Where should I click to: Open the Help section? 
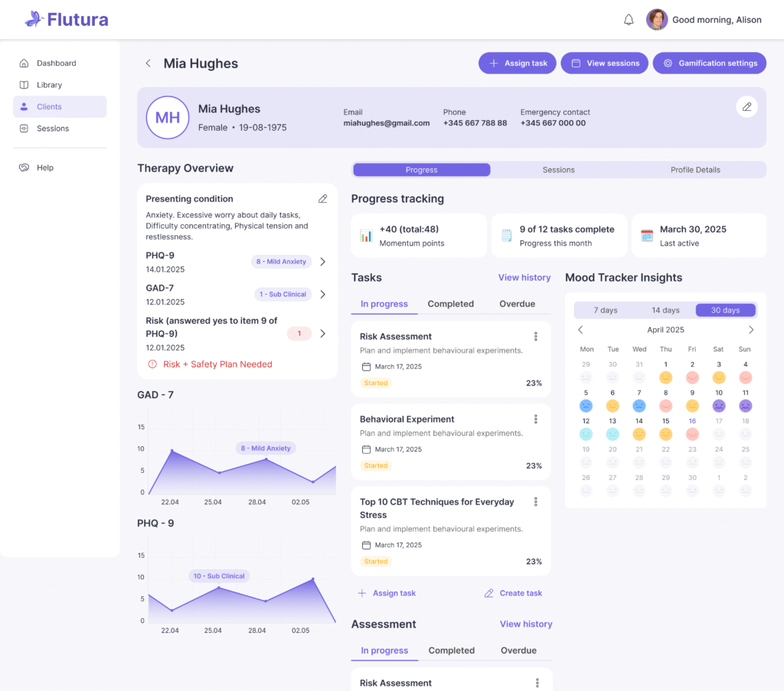pos(44,167)
